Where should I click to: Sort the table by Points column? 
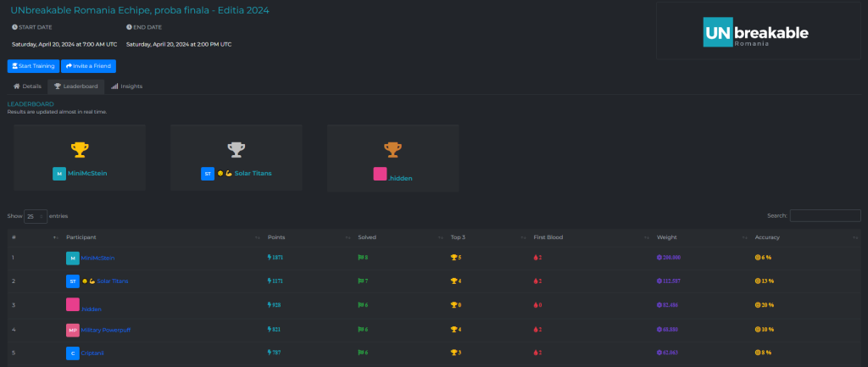coord(276,237)
